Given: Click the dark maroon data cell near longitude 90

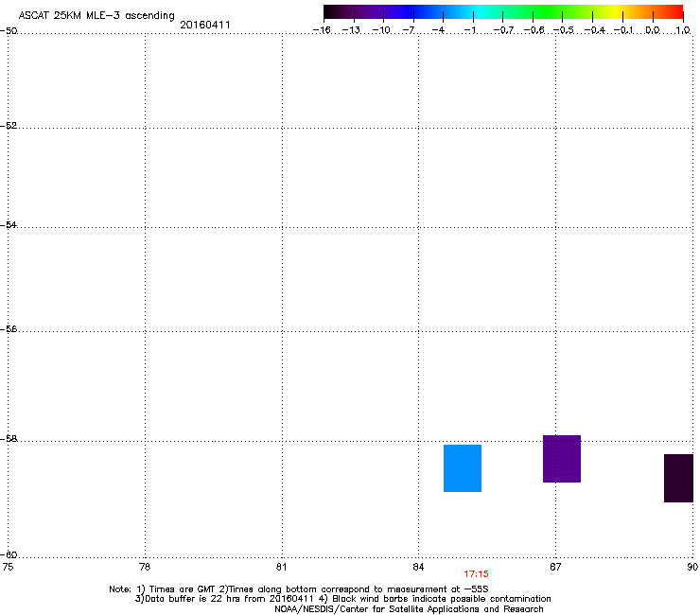Looking at the screenshot, I should [x=678, y=478].
